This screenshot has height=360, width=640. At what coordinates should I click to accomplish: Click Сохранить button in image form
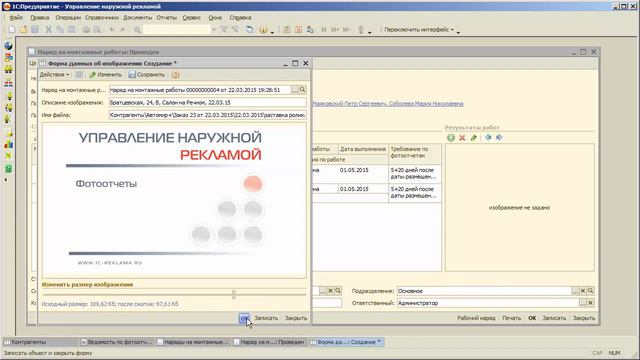tap(147, 75)
